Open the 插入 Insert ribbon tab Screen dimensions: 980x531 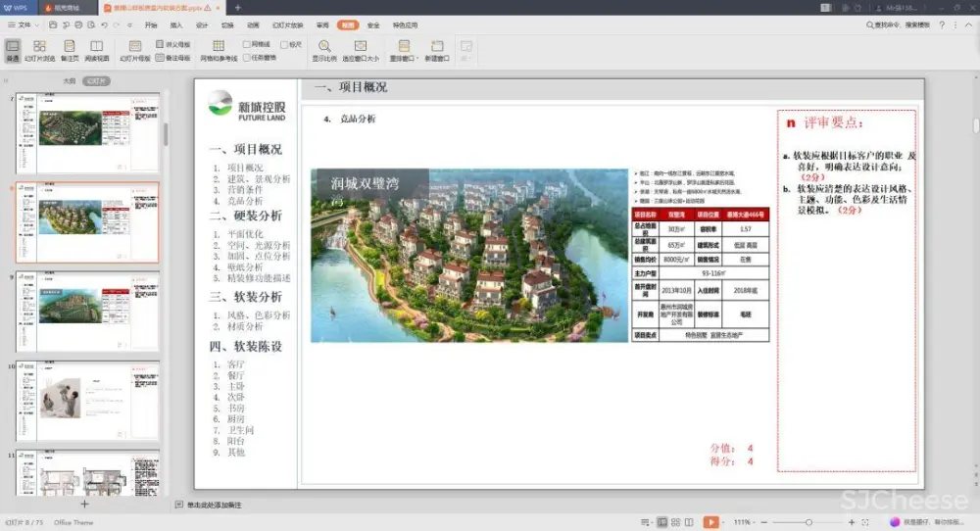click(x=176, y=24)
